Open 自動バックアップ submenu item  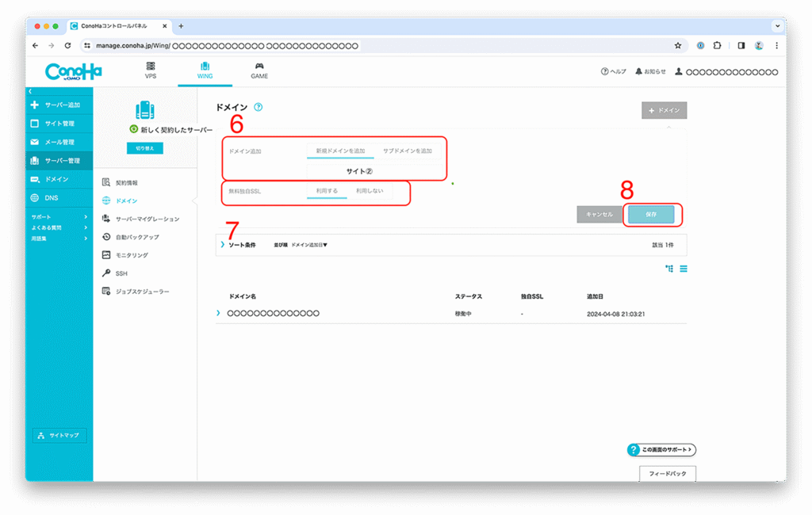(131, 237)
